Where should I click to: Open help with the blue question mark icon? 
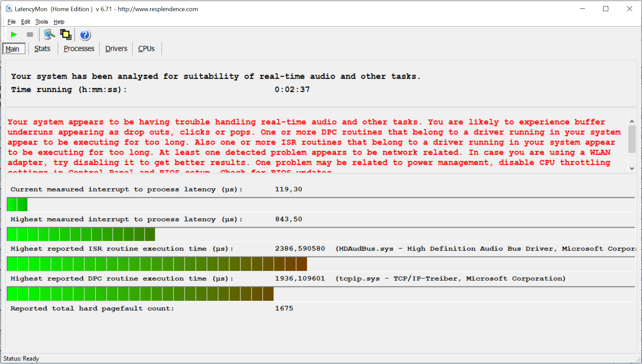(85, 35)
